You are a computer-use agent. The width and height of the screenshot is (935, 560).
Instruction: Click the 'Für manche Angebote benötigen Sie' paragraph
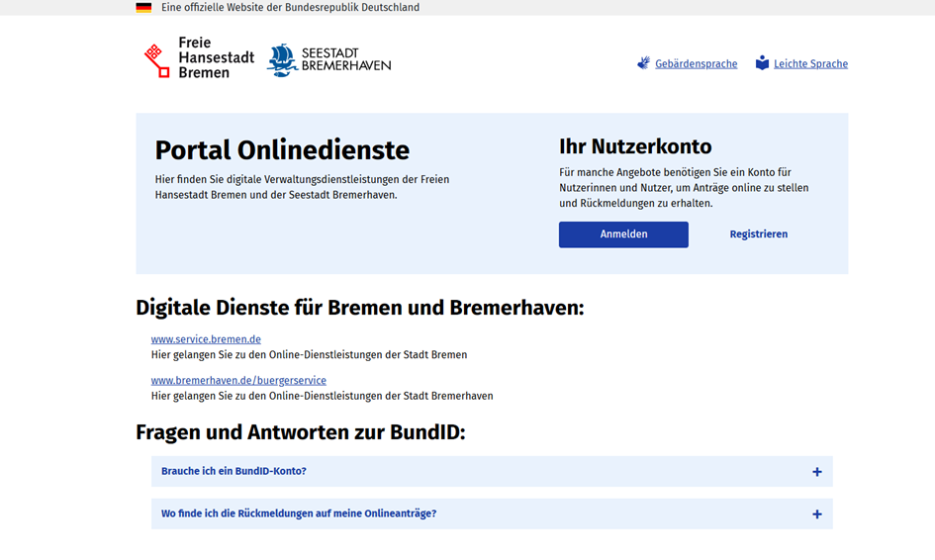click(x=684, y=188)
